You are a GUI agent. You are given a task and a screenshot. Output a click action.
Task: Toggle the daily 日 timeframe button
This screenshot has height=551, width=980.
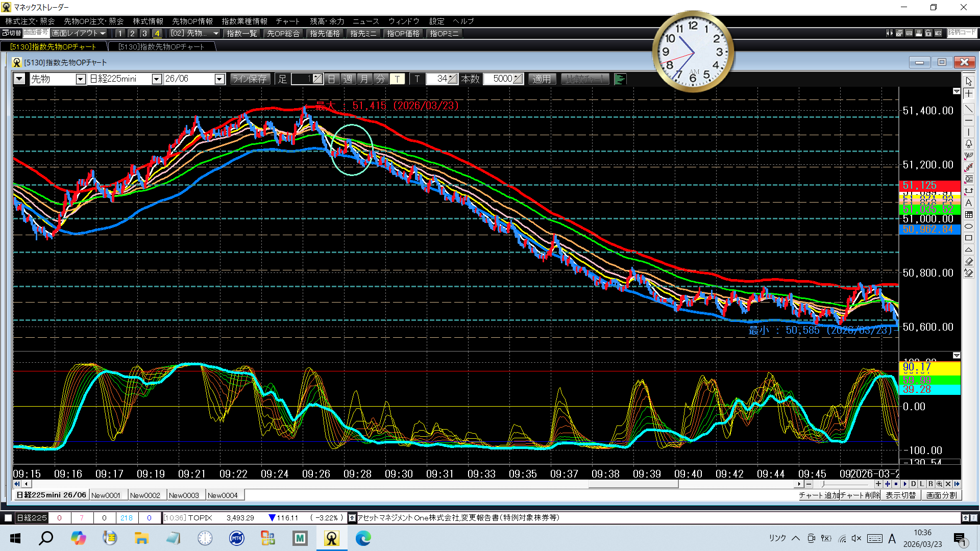(332, 79)
